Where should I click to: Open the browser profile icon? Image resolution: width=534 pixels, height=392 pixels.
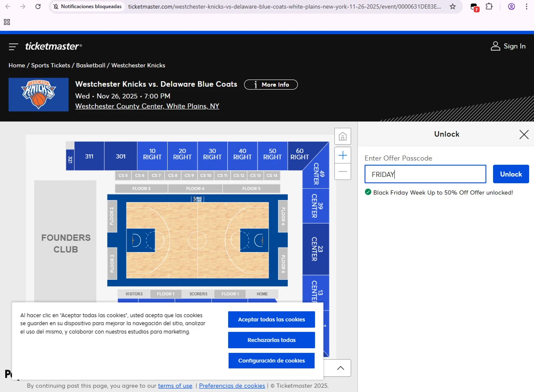coord(511,6)
